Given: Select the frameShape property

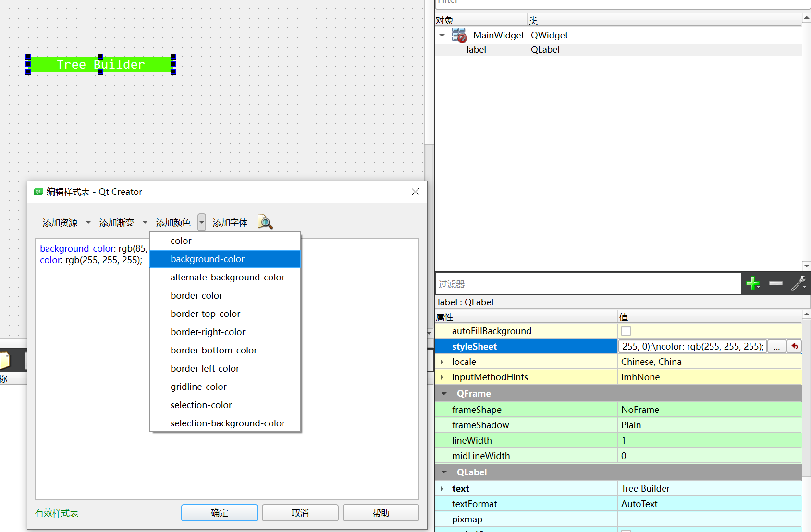Looking at the screenshot, I should click(x=526, y=410).
